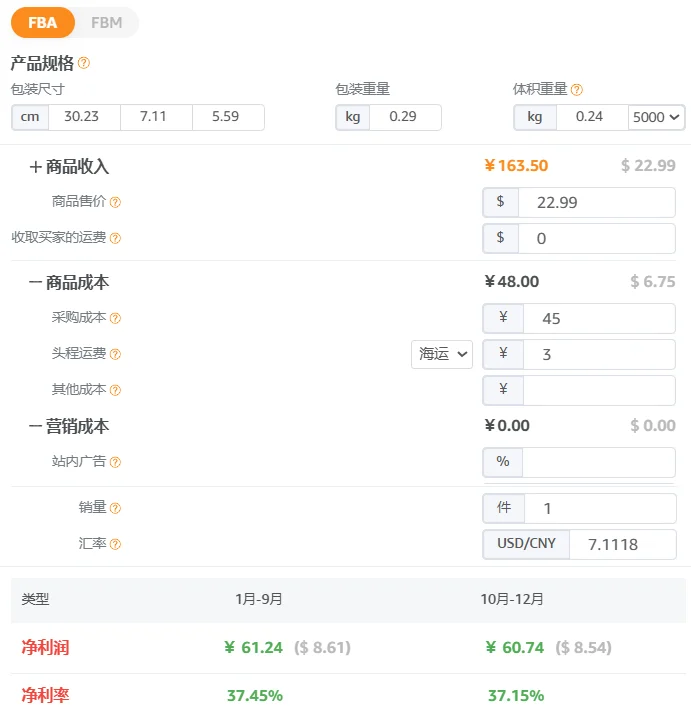
Task: Switch to the FBA tab
Action: [x=43, y=22]
